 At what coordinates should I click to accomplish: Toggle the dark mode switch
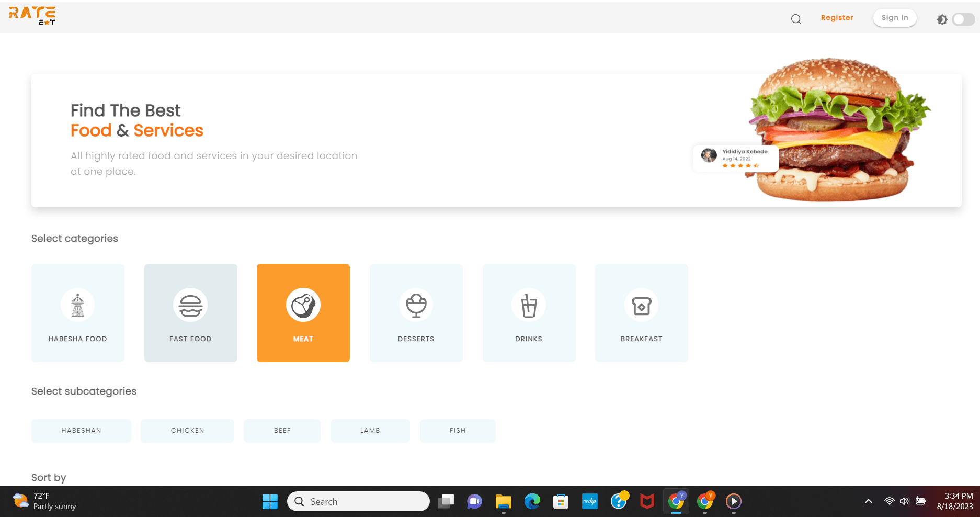(x=963, y=19)
